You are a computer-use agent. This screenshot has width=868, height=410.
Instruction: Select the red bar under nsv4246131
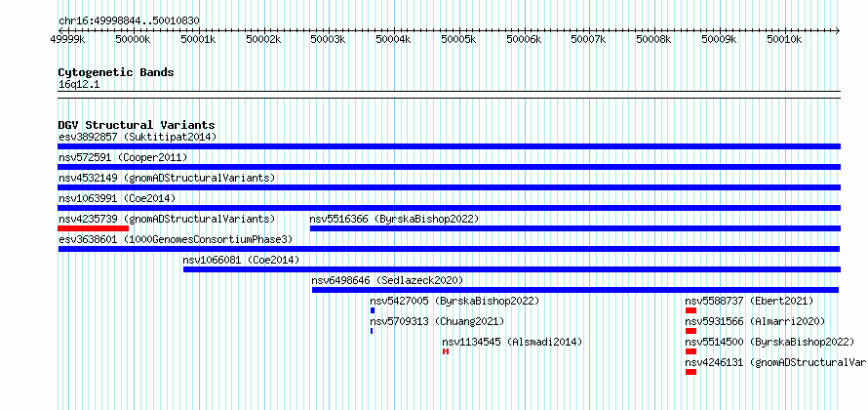click(690, 372)
